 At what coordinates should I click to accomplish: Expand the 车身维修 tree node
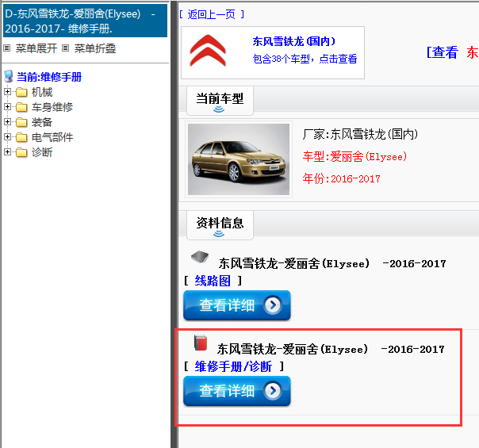point(8,106)
